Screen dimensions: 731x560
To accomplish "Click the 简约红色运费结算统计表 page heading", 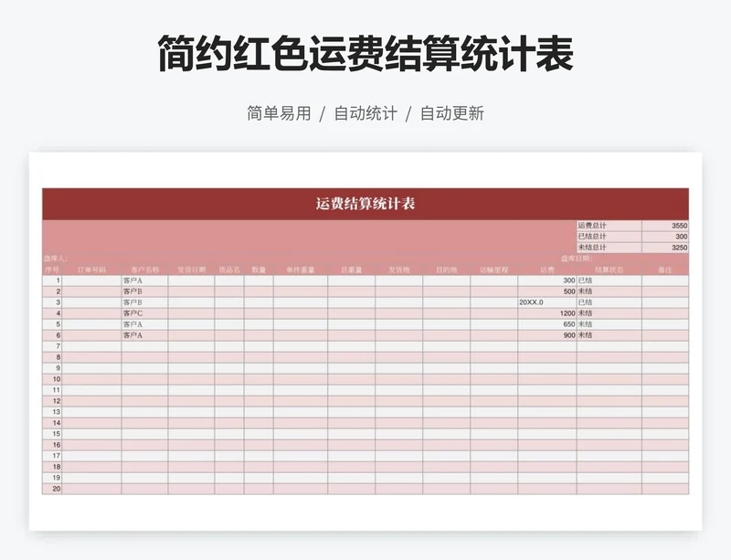I will pos(365,54).
